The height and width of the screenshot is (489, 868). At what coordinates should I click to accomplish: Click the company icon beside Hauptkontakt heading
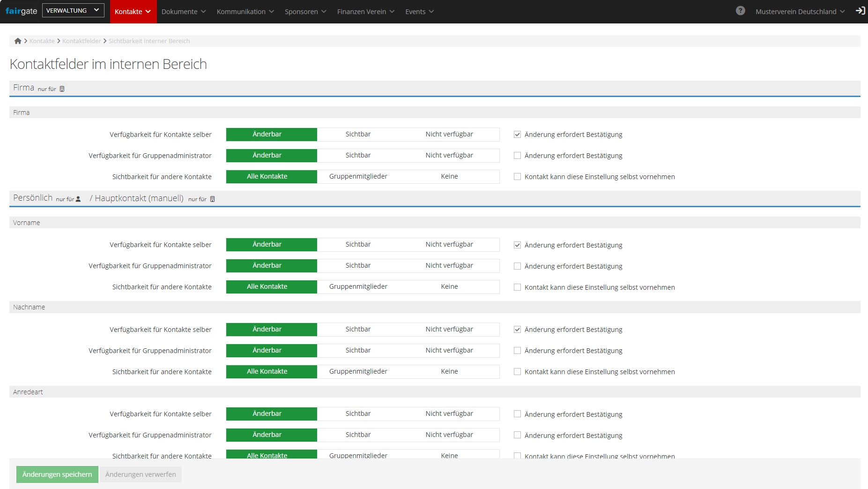click(212, 199)
